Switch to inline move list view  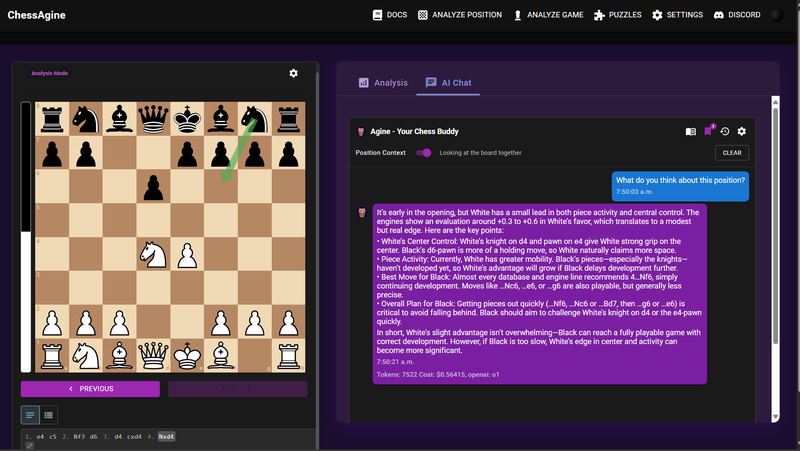pyautogui.click(x=30, y=414)
